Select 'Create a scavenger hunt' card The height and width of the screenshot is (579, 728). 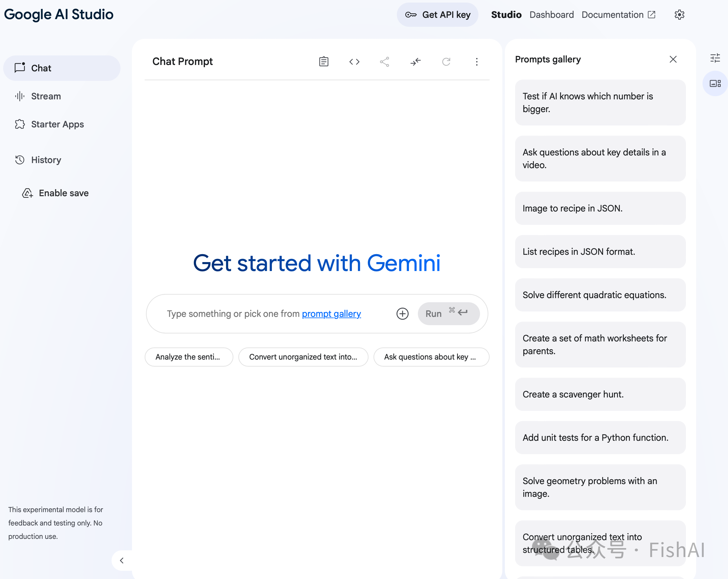pyautogui.click(x=600, y=394)
